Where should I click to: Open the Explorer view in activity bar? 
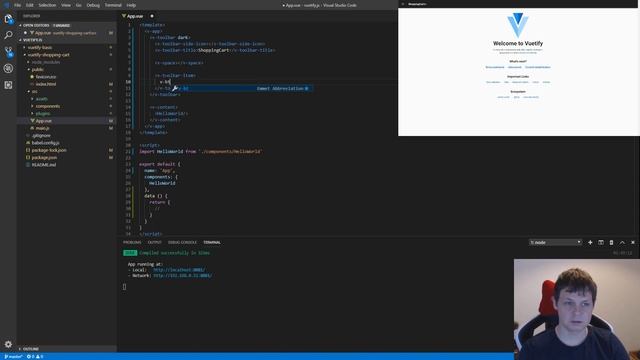(8, 19)
